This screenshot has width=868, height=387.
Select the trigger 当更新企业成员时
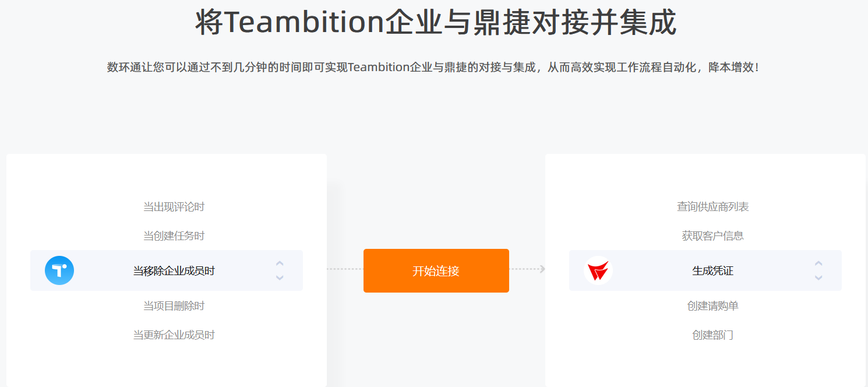point(174,335)
